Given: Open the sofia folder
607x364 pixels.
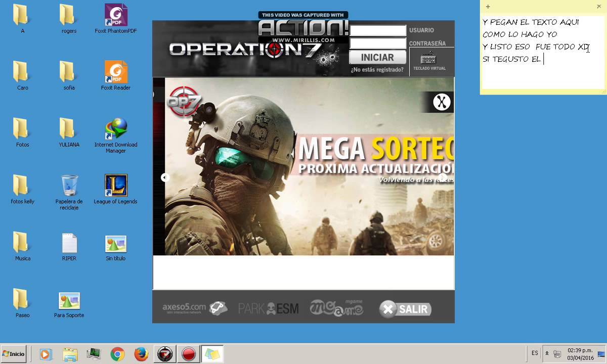Looking at the screenshot, I should pos(69,76).
